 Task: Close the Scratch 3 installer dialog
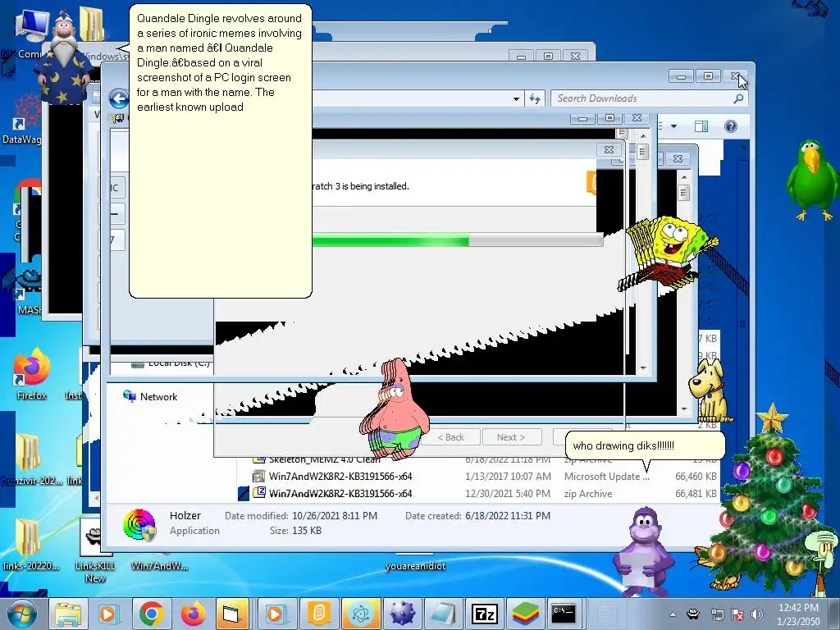pos(609,150)
